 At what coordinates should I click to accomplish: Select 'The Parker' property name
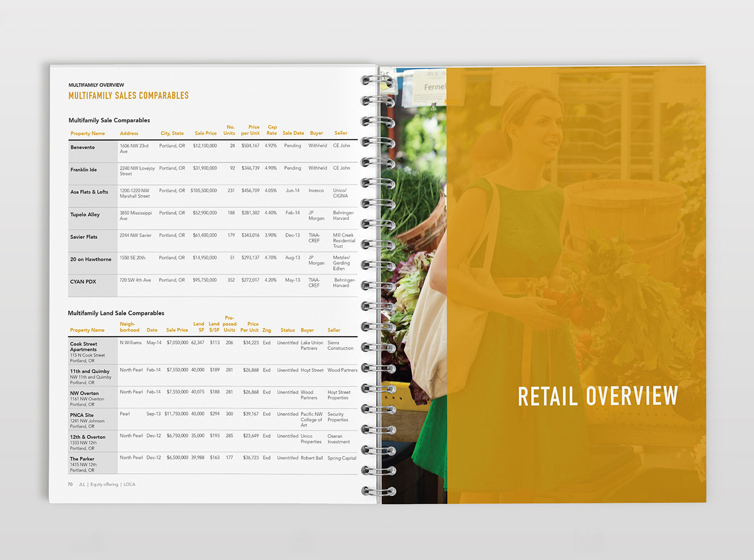[82, 459]
